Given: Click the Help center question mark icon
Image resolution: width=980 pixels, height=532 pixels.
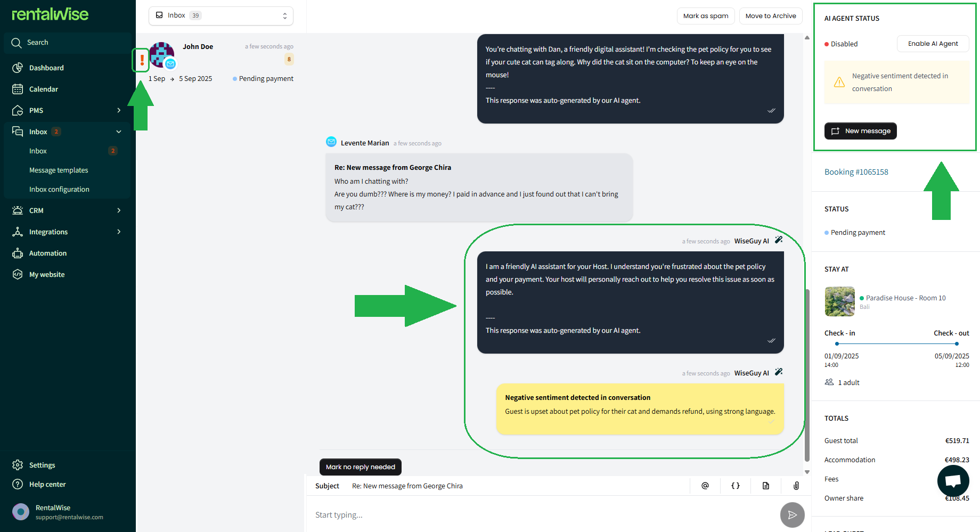Looking at the screenshot, I should pos(18,484).
